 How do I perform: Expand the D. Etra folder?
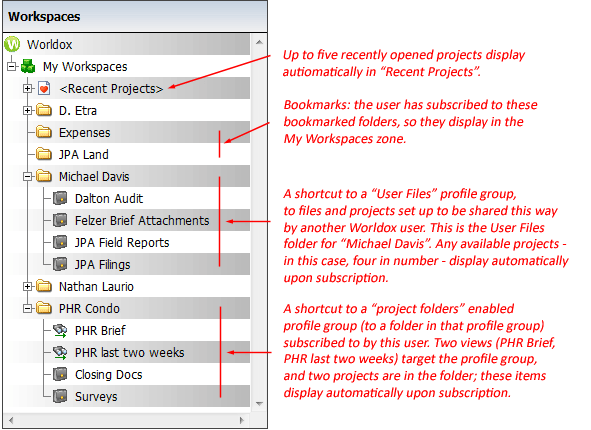pyautogui.click(x=27, y=110)
